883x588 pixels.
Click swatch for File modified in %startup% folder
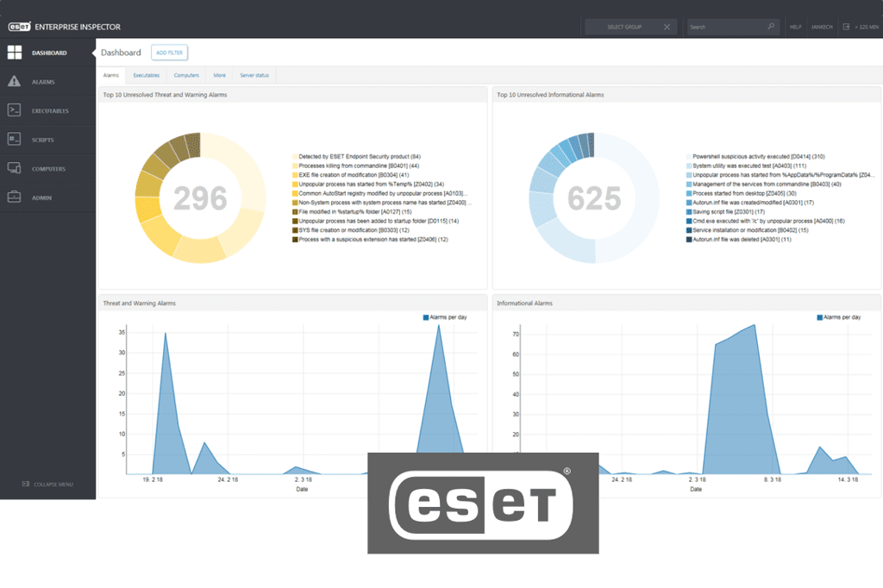(x=295, y=212)
